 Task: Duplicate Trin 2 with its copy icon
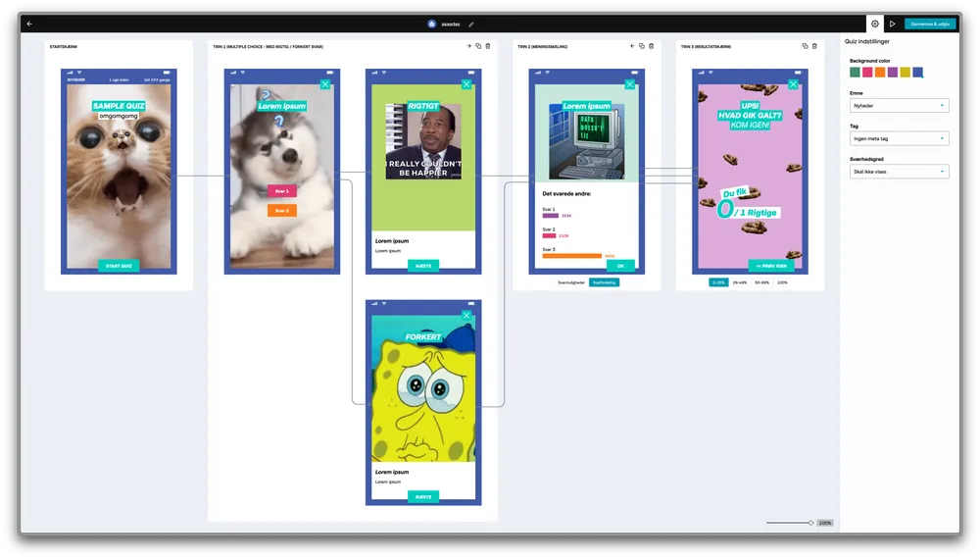(641, 46)
